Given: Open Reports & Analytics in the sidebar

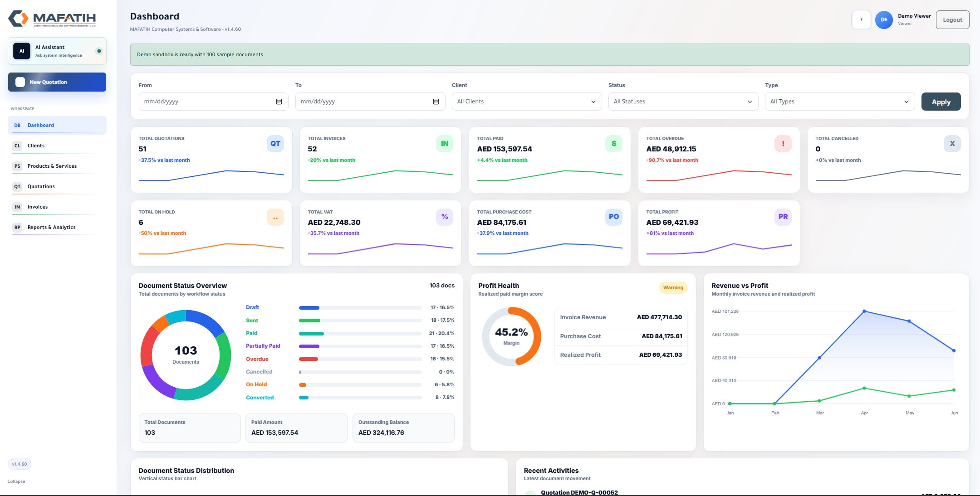Looking at the screenshot, I should point(57,227).
